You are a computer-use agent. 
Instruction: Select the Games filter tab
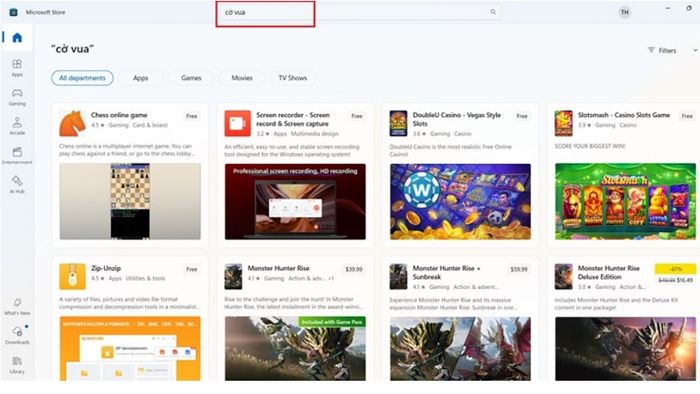click(191, 78)
